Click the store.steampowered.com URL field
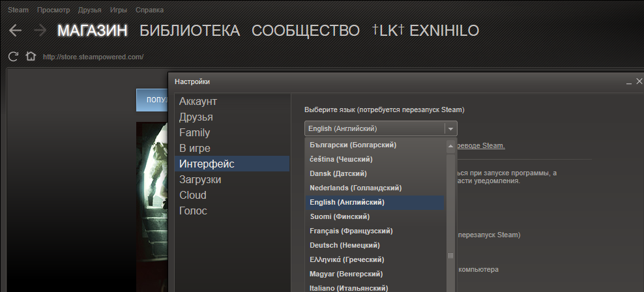The width and height of the screenshot is (644, 292). pyautogui.click(x=93, y=57)
